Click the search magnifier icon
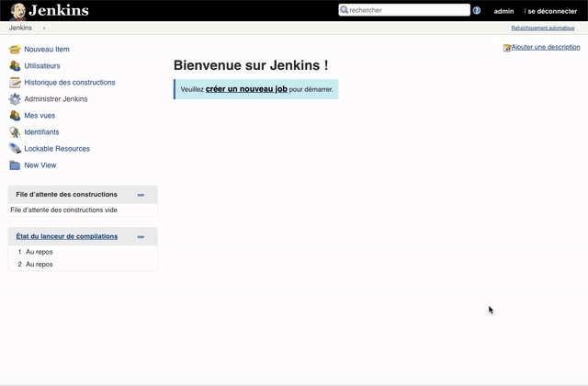 coord(344,10)
